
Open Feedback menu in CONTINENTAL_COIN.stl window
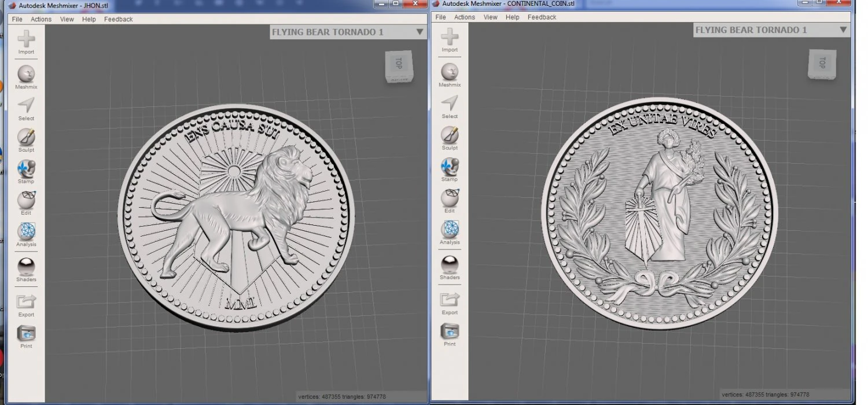coord(542,17)
